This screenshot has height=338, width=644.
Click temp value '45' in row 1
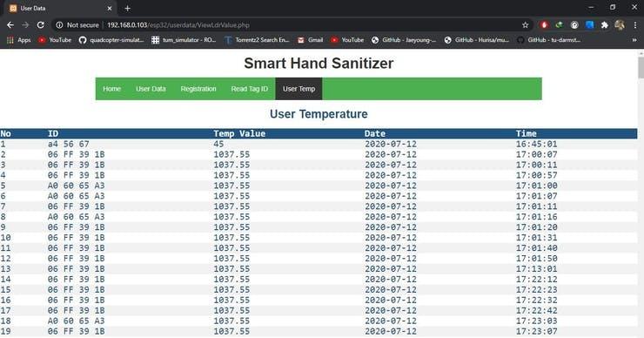coord(218,145)
